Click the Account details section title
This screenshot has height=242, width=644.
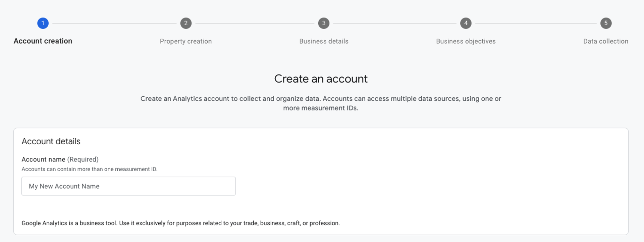point(51,141)
